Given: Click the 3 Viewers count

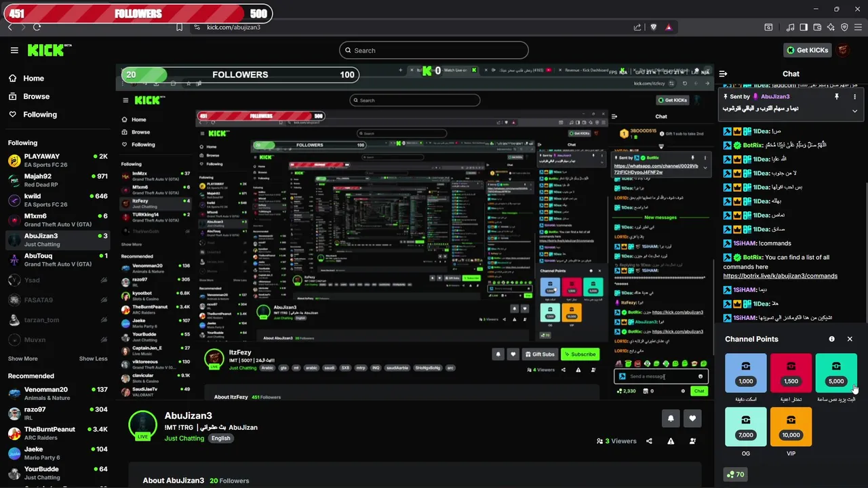Looking at the screenshot, I should click(x=616, y=441).
